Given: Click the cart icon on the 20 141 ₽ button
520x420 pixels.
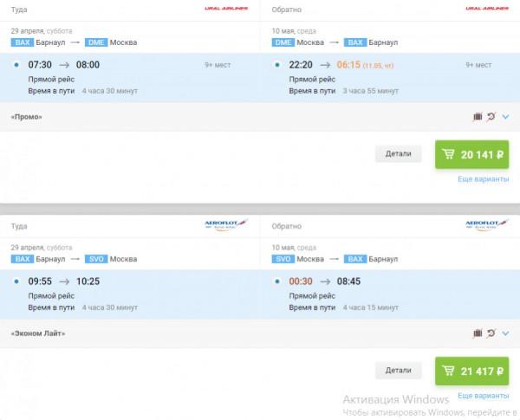Looking at the screenshot, I should pyautogui.click(x=448, y=154).
